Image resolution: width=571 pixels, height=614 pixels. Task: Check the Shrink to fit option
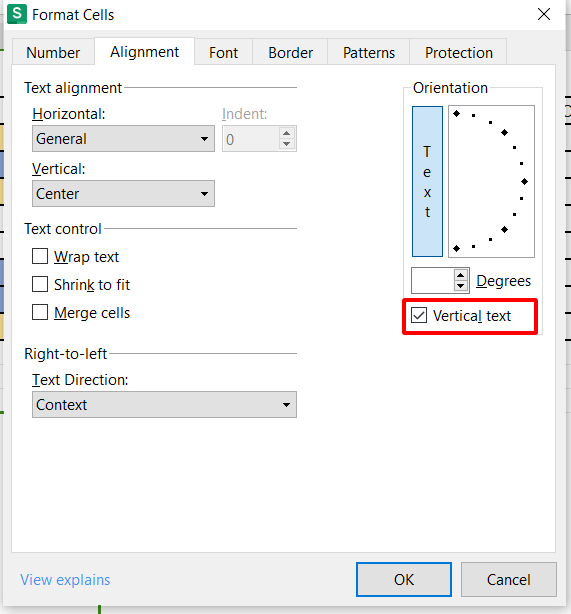click(x=40, y=284)
